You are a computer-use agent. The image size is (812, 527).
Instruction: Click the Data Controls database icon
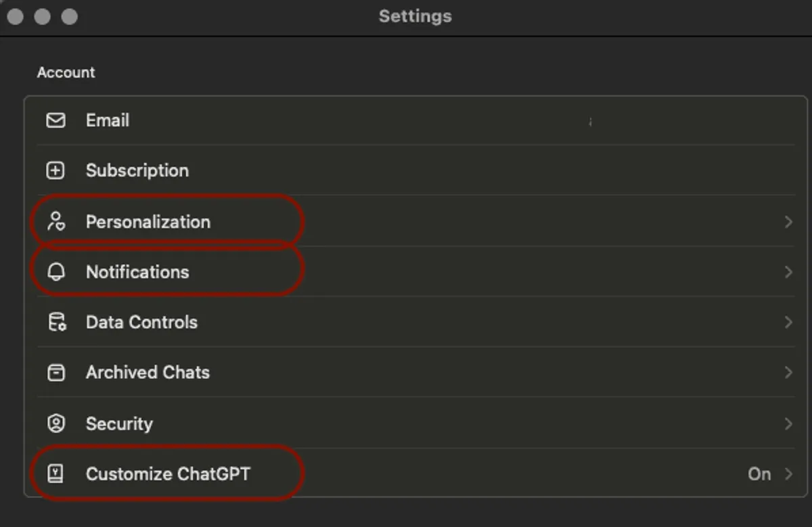point(56,322)
